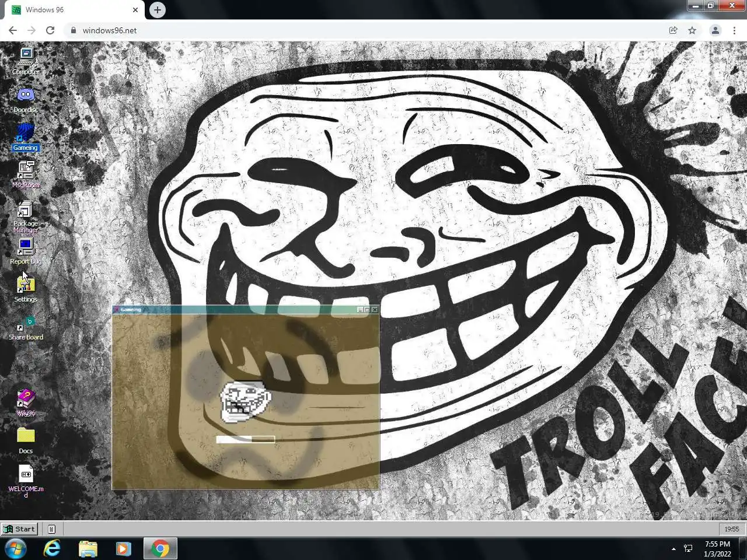Click the Gameing window title bar
This screenshot has width=747, height=560.
coord(245,309)
